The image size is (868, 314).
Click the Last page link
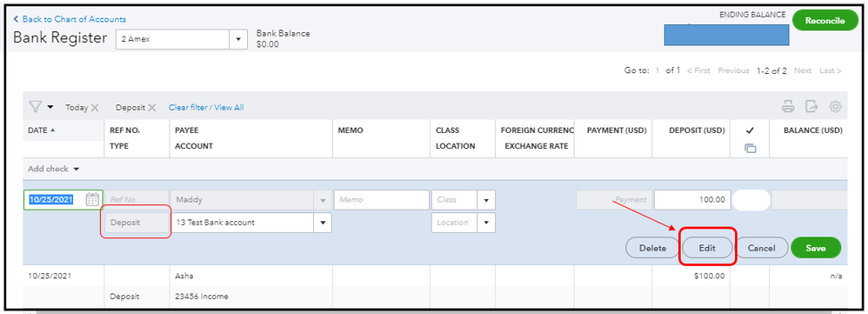831,70
